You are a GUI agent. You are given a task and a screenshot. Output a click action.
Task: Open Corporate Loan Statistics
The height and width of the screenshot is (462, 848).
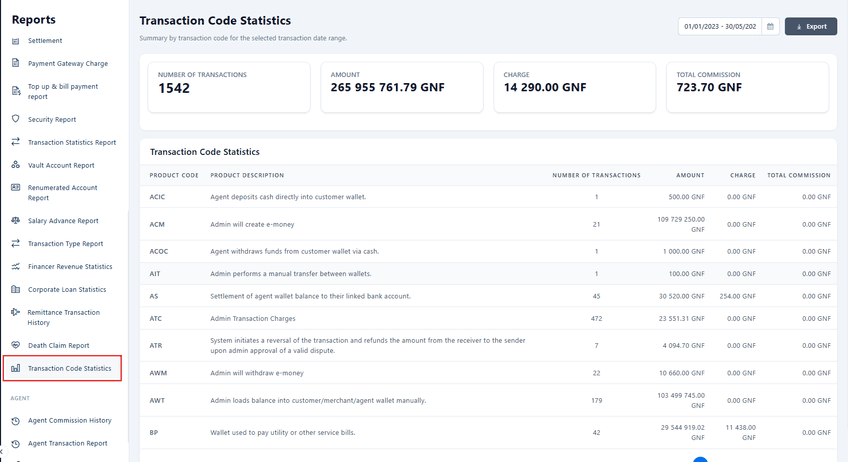(67, 289)
